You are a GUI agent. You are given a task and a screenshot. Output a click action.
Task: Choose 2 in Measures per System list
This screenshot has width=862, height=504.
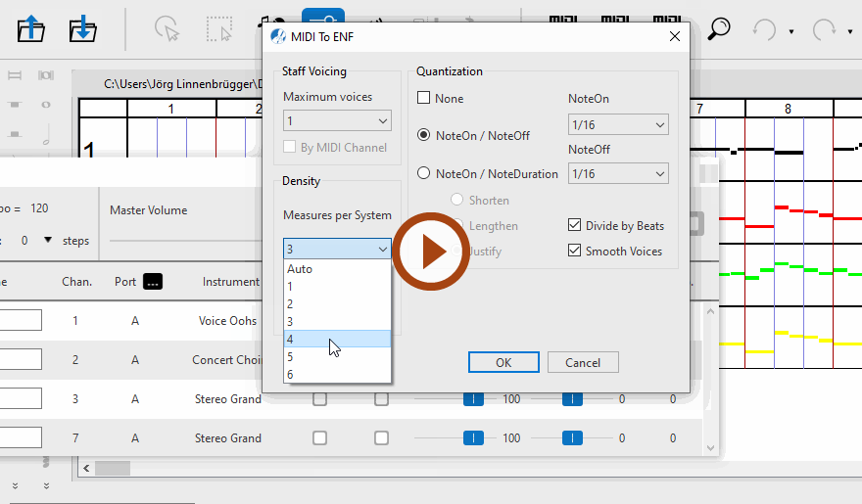pos(337,304)
